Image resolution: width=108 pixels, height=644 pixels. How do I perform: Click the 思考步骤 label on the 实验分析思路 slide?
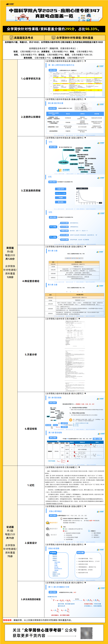click(x=80, y=553)
